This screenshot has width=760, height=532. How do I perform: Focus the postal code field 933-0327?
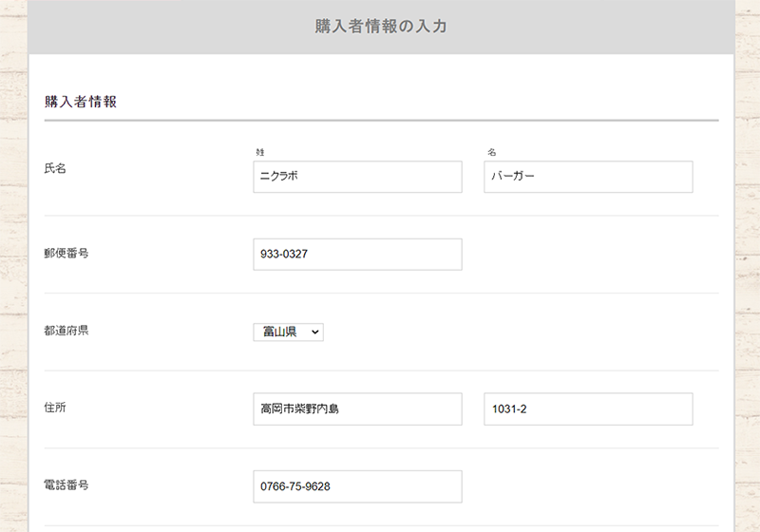click(357, 255)
